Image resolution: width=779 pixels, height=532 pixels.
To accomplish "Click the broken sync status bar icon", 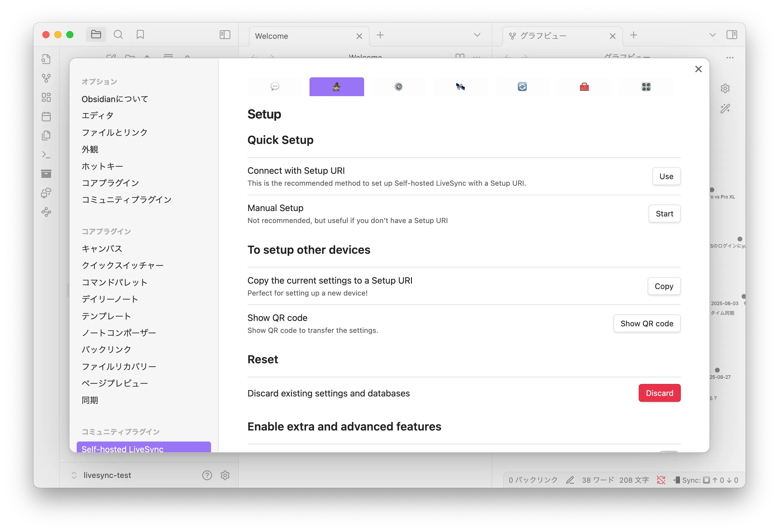I will [661, 480].
